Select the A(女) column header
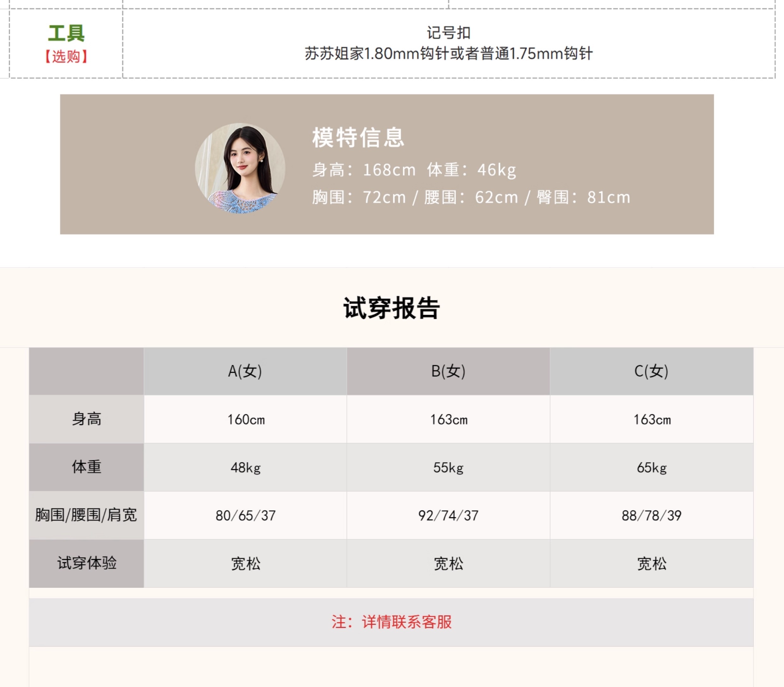Screen dimensions: 784x687 (245, 371)
